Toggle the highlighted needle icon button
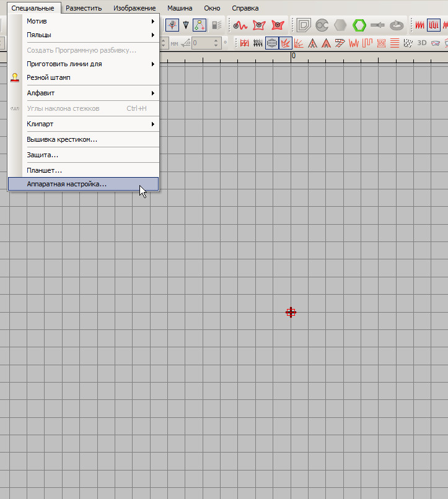 point(172,25)
